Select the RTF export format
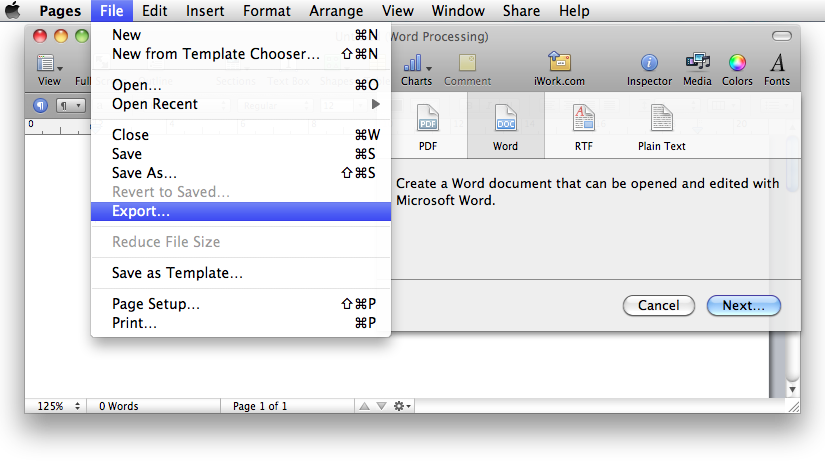Screen dimensions: 825x461 [583, 127]
